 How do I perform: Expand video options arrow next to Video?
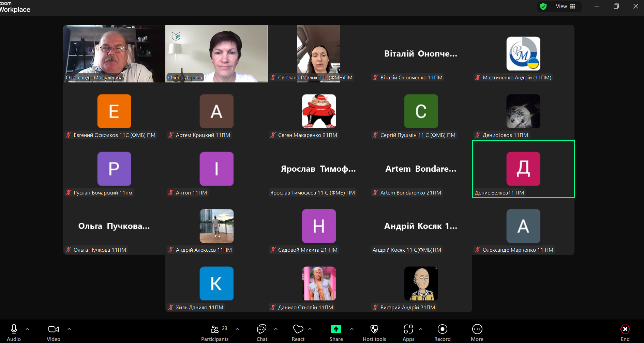[x=69, y=329]
